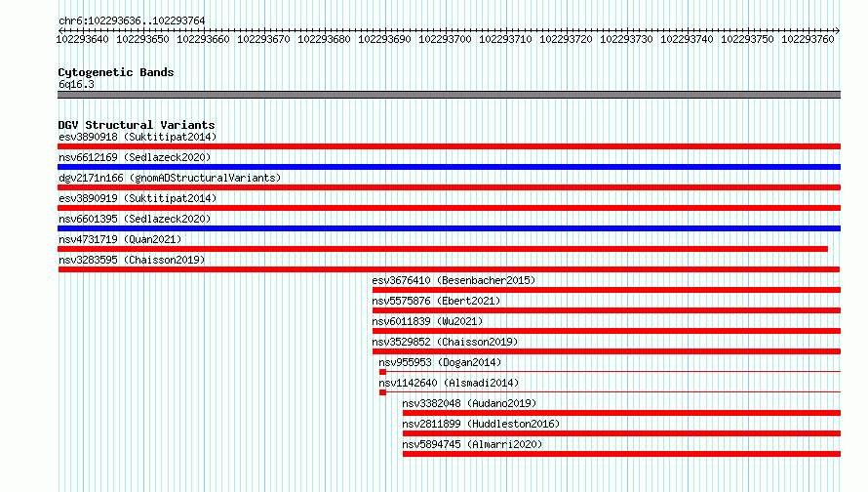Click the red bar of esv3890918
The height and width of the screenshot is (492, 868).
coord(449,146)
